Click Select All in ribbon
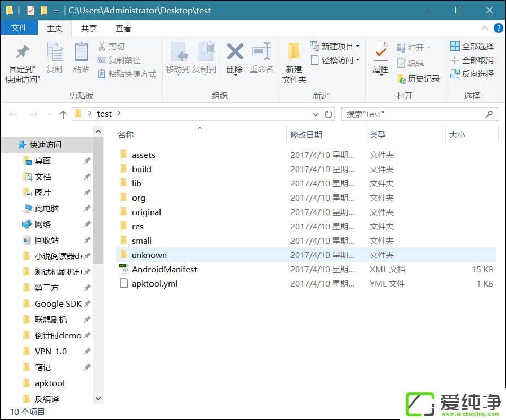This screenshot has width=506, height=420. pos(472,46)
